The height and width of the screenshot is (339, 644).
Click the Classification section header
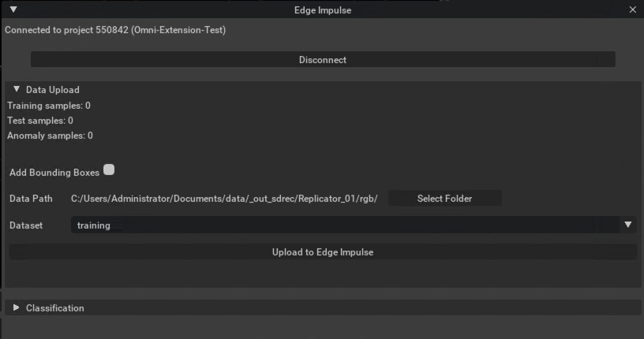323,307
